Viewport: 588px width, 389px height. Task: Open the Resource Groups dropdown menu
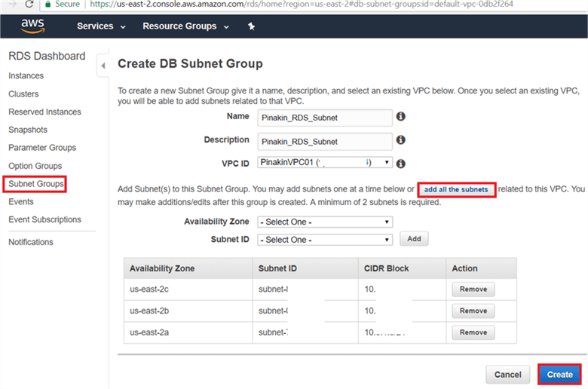(185, 26)
